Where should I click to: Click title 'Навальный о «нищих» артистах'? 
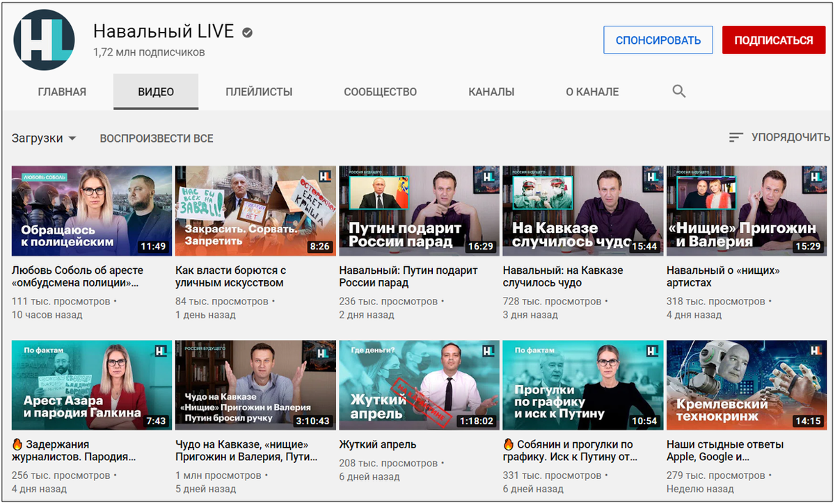click(723, 277)
